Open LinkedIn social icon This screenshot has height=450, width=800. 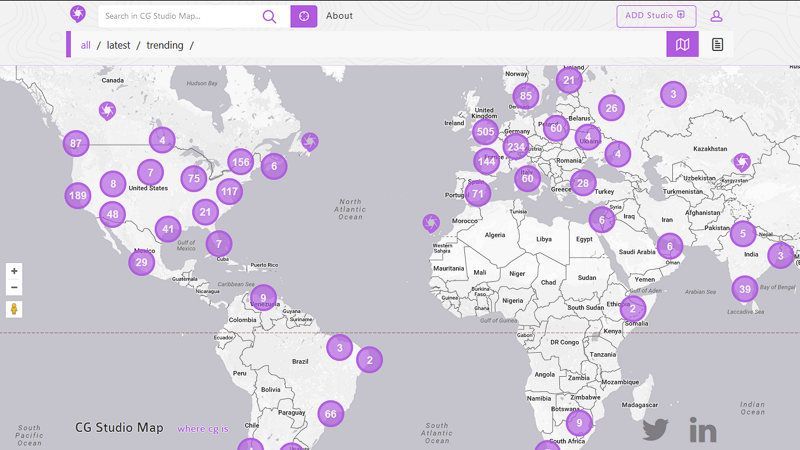click(x=703, y=430)
